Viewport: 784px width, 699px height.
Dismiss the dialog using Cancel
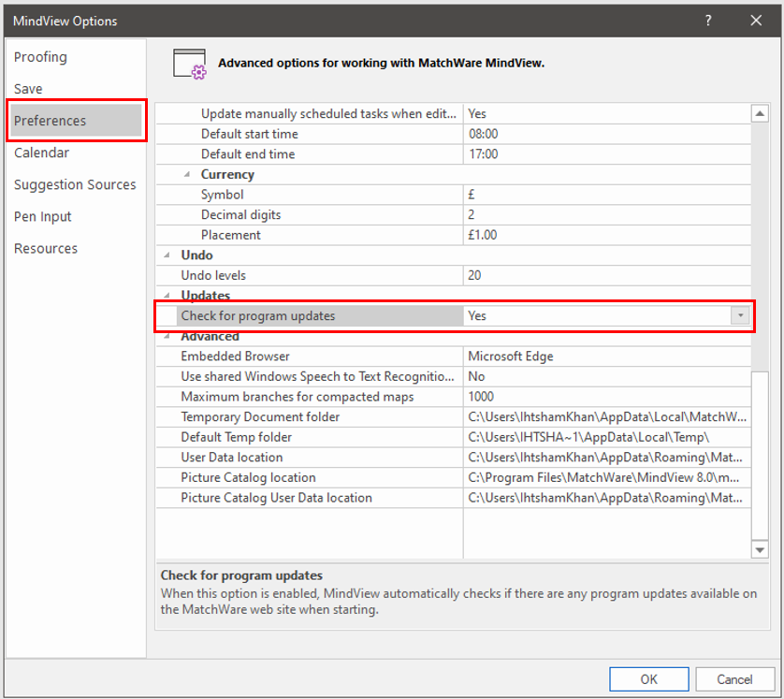pos(735,679)
